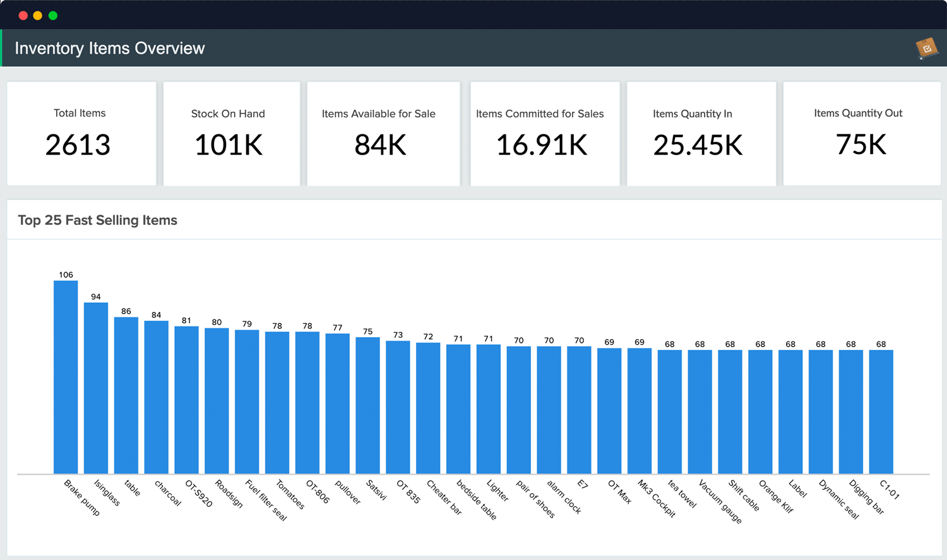The width and height of the screenshot is (947, 560).
Task: Click the Top 25 Fast Selling Items heading
Action: click(x=97, y=220)
